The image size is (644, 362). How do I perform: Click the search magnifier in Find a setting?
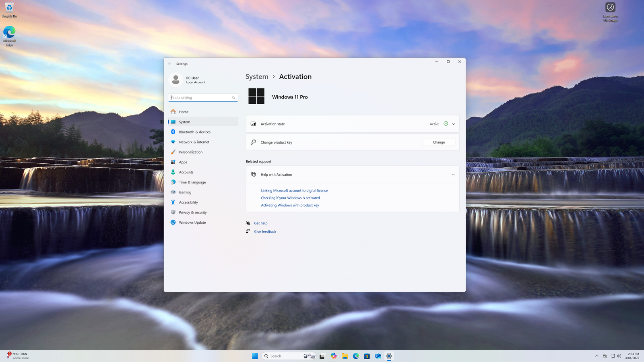pyautogui.click(x=233, y=98)
